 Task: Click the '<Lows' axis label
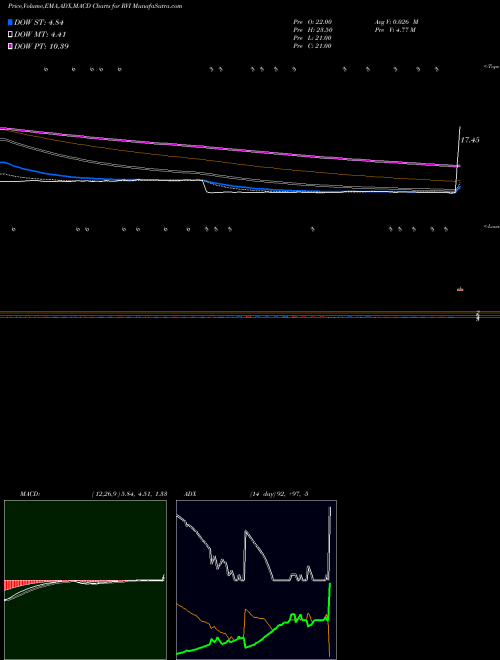click(492, 227)
